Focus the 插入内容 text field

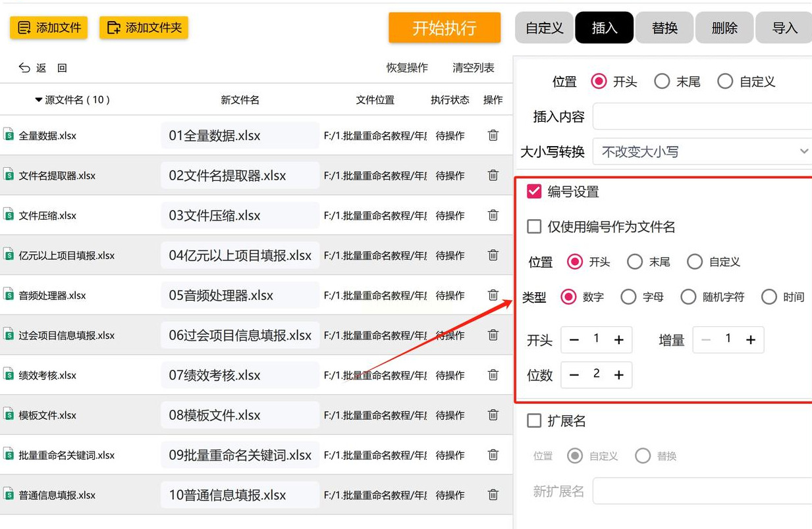point(701,116)
